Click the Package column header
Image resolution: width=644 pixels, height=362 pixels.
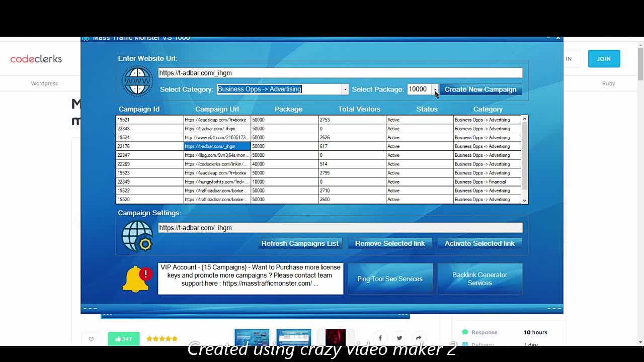click(x=288, y=109)
